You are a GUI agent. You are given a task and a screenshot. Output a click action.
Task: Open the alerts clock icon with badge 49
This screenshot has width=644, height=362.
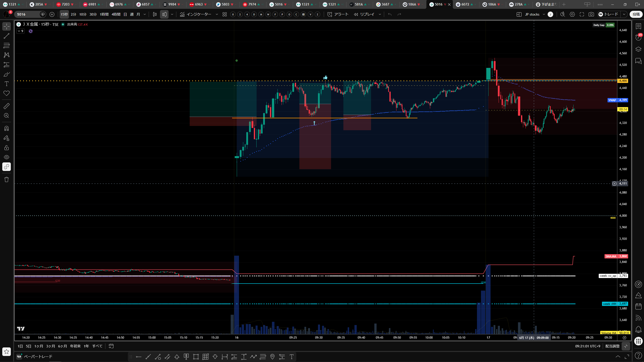point(638,37)
